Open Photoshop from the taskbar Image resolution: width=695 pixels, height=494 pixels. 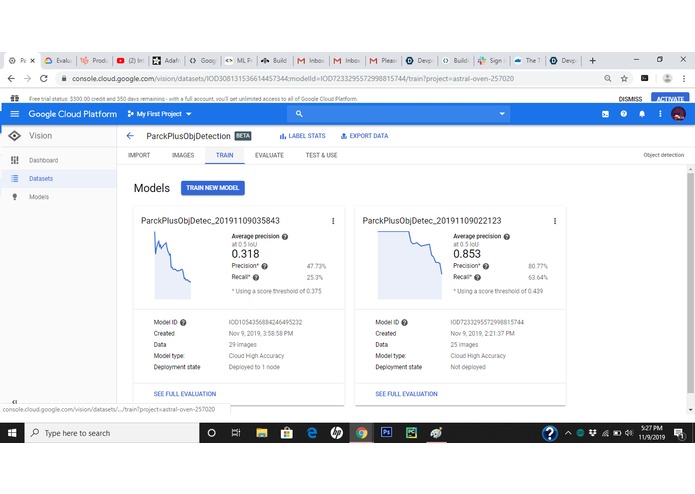click(x=386, y=432)
